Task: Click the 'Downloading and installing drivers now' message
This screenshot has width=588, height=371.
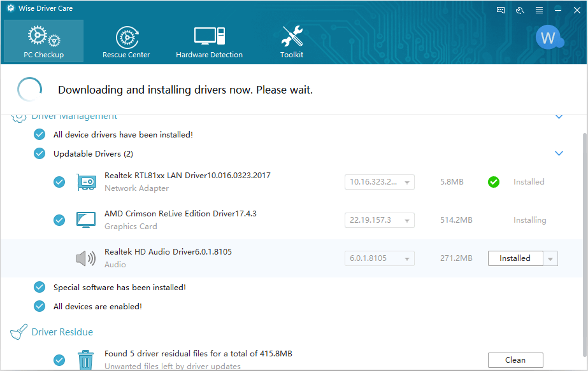Action: (185, 90)
